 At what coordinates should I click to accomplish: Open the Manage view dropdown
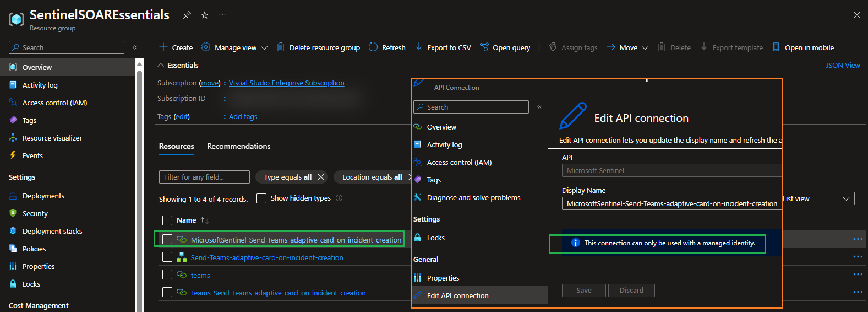point(234,47)
